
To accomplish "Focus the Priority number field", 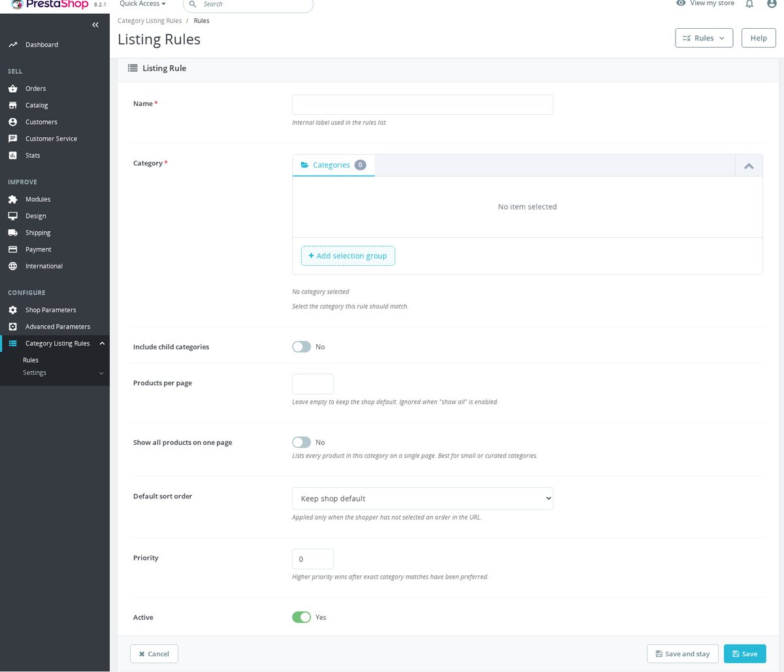I will (x=313, y=559).
